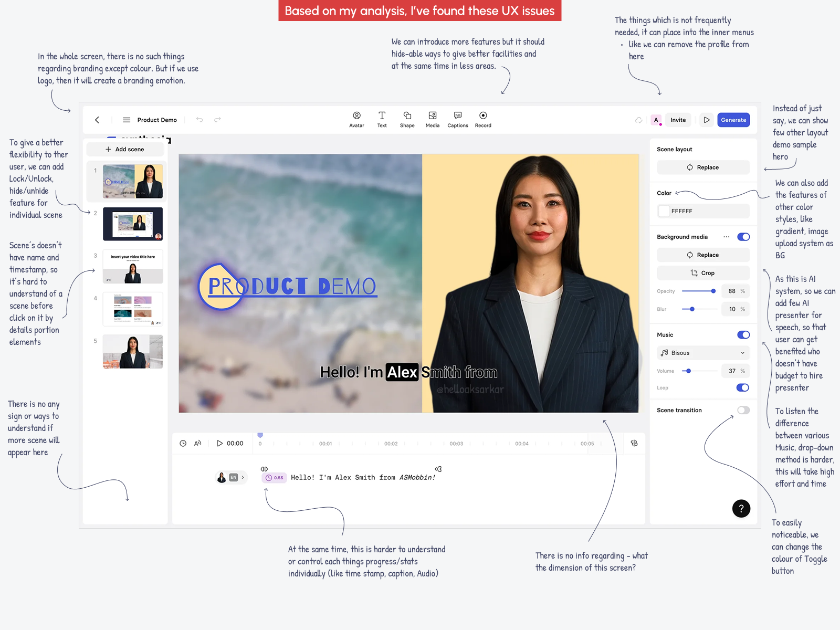Adjust the Opacity slider
Image resolution: width=840 pixels, height=630 pixels.
[x=700, y=291]
